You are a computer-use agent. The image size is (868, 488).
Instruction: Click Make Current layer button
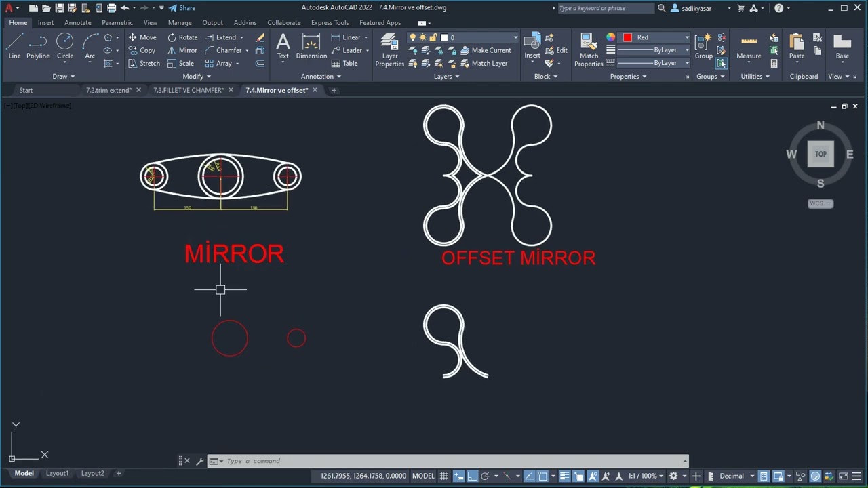click(x=486, y=50)
